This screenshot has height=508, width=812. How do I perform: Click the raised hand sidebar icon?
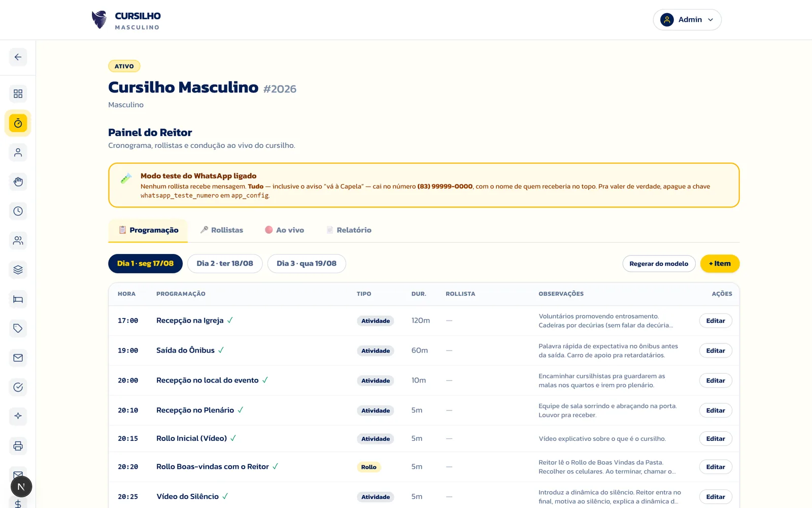tap(18, 182)
